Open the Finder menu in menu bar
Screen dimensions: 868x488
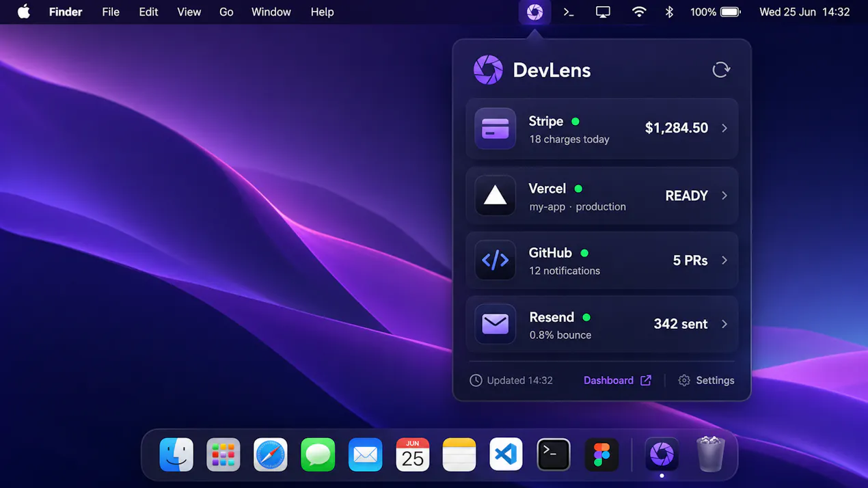coord(66,12)
